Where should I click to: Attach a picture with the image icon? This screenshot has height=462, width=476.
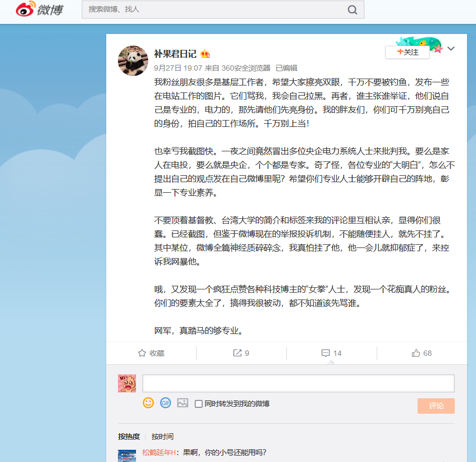pyautogui.click(x=183, y=403)
